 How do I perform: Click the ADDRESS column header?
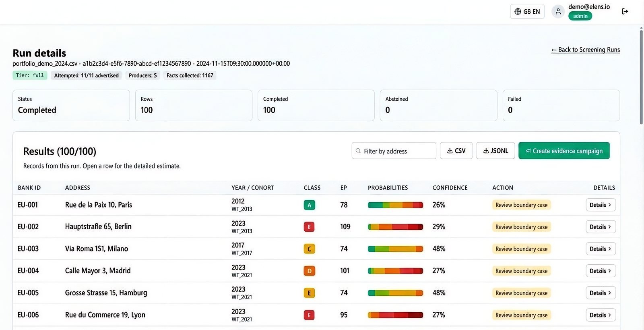pyautogui.click(x=78, y=188)
